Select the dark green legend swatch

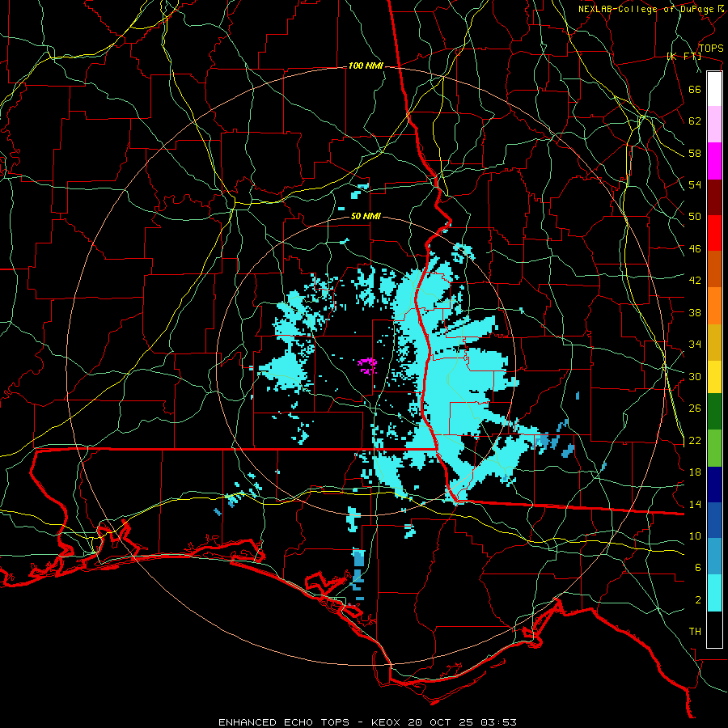[714, 412]
